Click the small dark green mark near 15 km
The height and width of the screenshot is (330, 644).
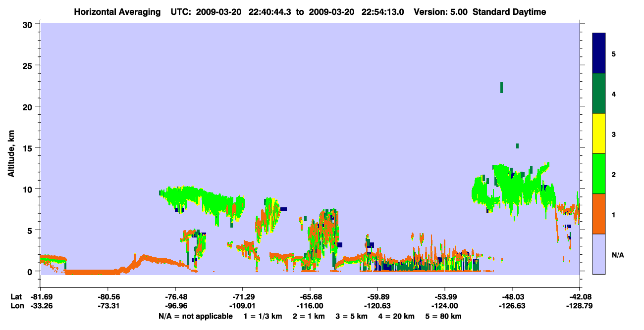(x=517, y=146)
